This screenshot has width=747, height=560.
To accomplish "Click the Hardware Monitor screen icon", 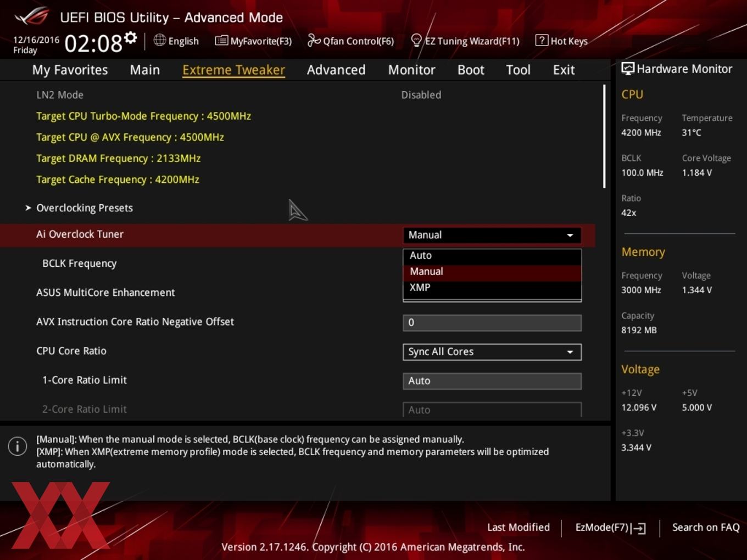I will click(628, 69).
